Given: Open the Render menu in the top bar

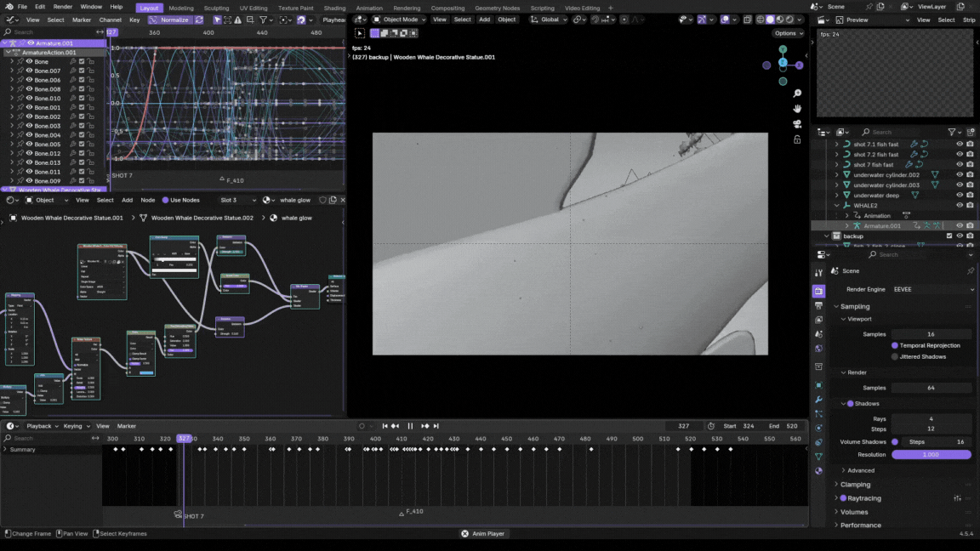Looking at the screenshot, I should pos(63,7).
